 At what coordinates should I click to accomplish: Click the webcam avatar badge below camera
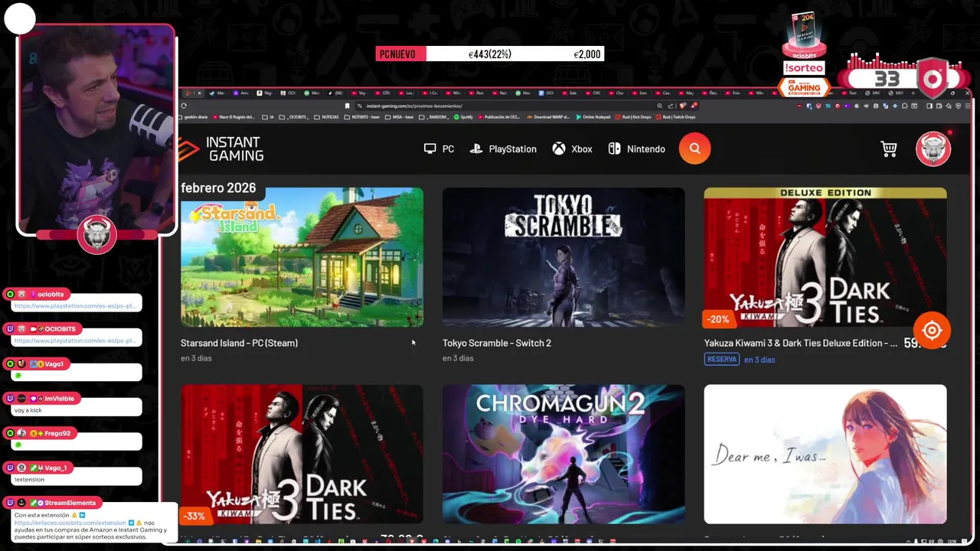coord(96,235)
